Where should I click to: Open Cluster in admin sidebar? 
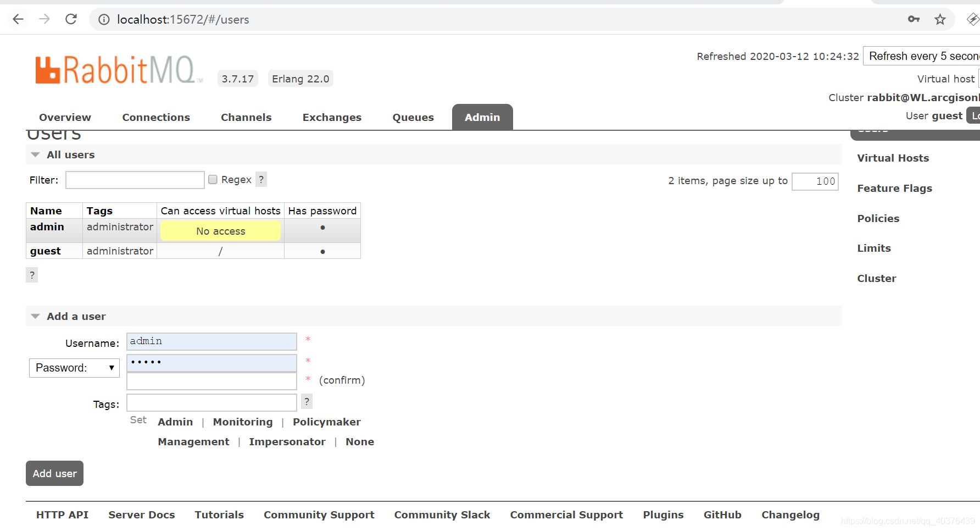[877, 278]
